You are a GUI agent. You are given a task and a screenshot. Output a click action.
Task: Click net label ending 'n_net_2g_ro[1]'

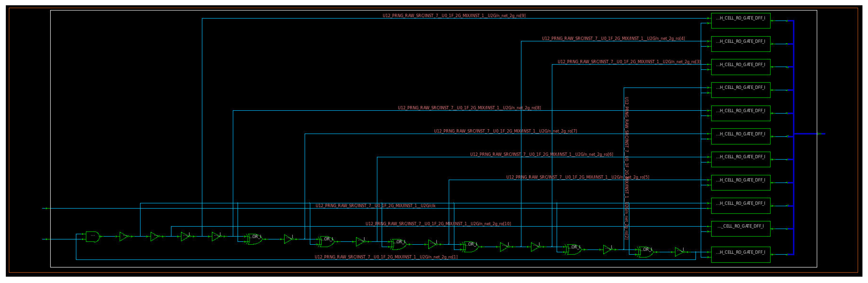tap(386, 257)
